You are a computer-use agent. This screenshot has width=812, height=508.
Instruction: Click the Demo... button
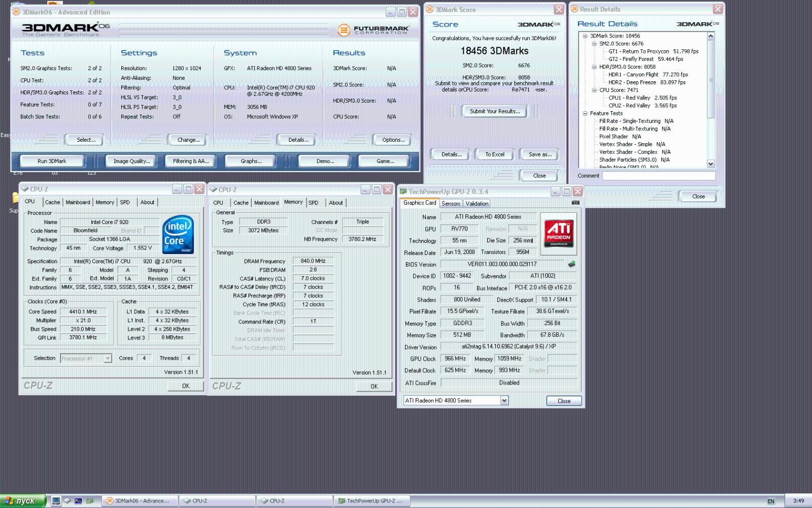[325, 161]
